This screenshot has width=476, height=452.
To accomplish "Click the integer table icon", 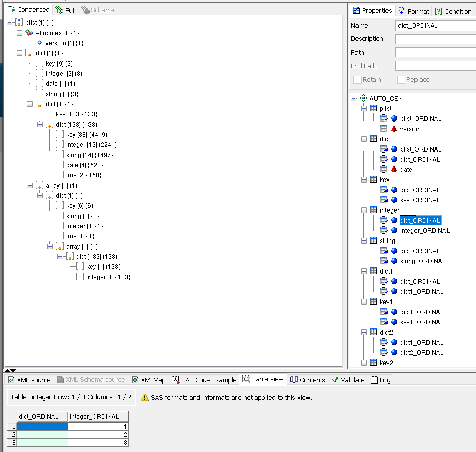I will click(373, 210).
